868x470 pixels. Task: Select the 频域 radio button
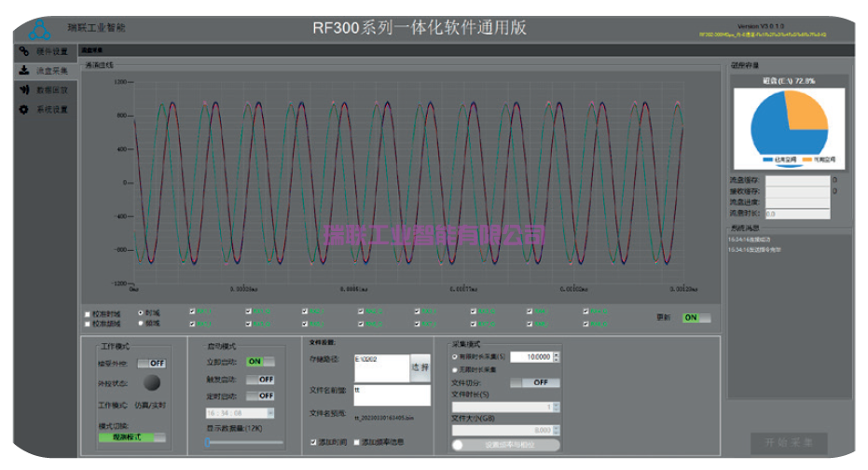coord(141,324)
